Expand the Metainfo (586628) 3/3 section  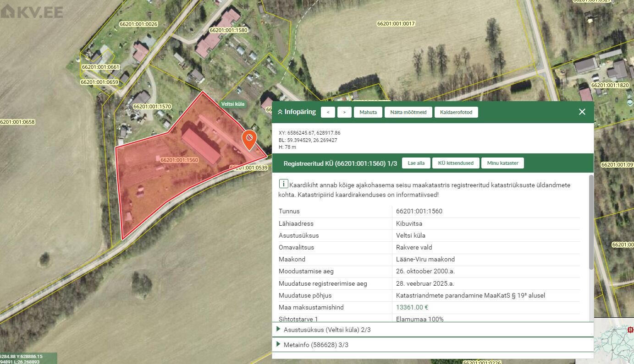(x=316, y=345)
